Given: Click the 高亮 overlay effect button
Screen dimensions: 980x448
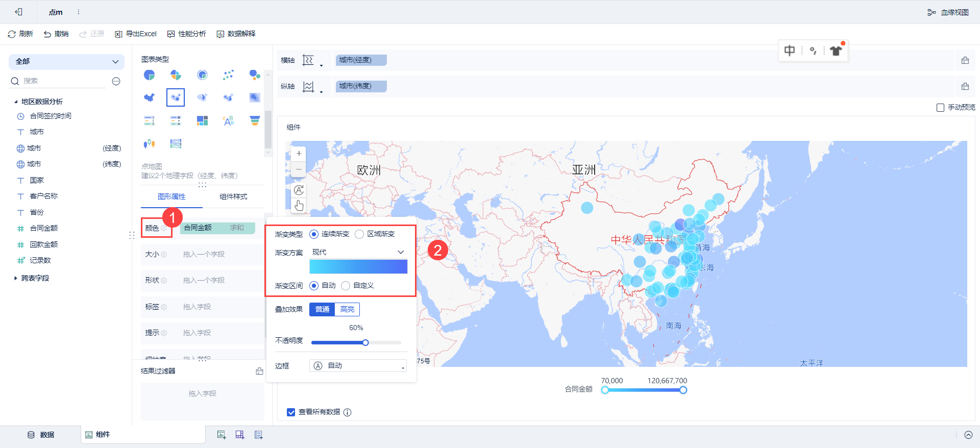Looking at the screenshot, I should pyautogui.click(x=347, y=309).
